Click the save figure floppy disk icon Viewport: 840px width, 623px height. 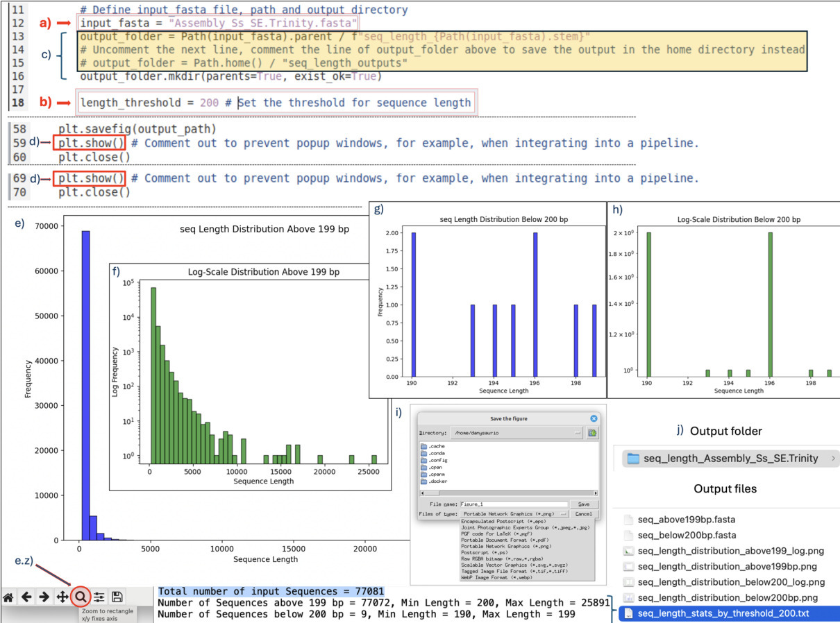coord(117,597)
